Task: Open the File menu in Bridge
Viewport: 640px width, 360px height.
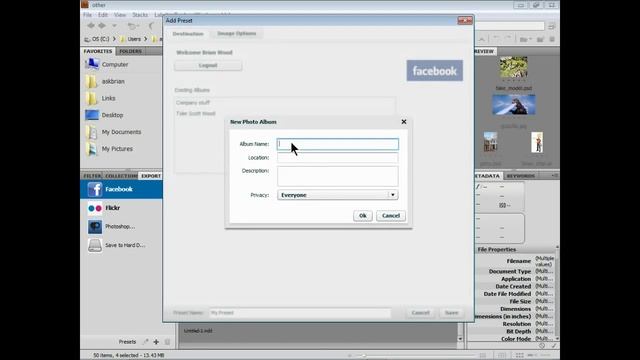Action: (87, 15)
